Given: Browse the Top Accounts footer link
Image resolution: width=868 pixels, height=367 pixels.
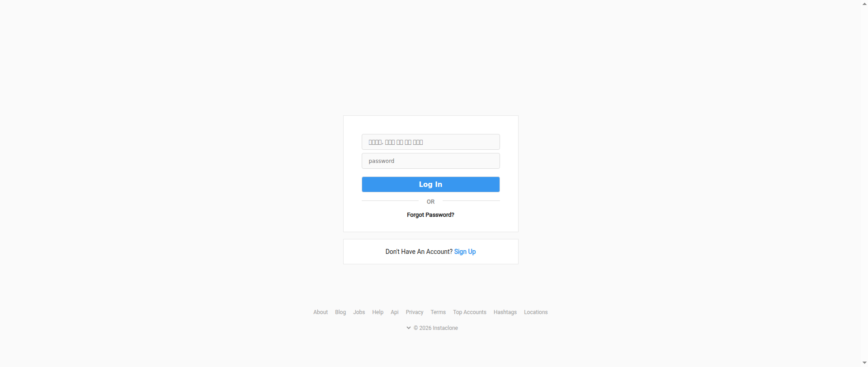Looking at the screenshot, I should [470, 312].
